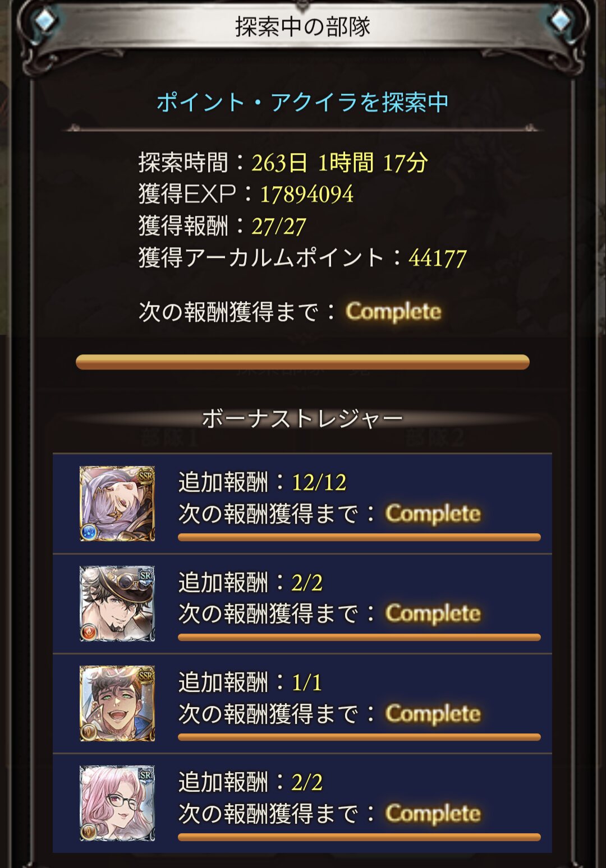This screenshot has height=868, width=606.
Task: Tap the fire element icon on the hat-wearing character
Action: pos(89,632)
